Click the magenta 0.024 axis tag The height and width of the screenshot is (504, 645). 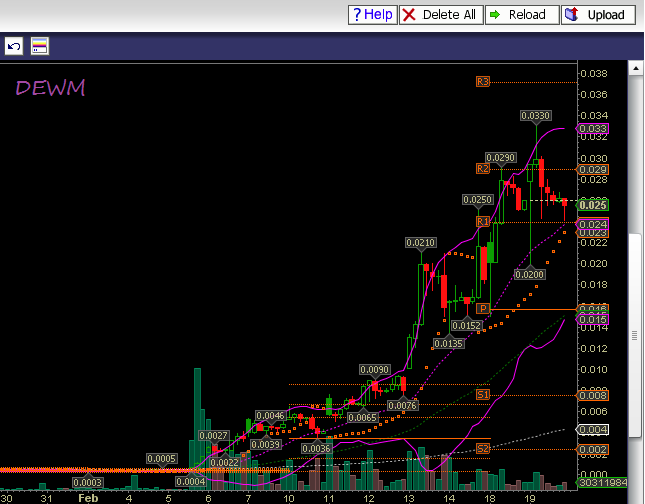pyautogui.click(x=592, y=224)
